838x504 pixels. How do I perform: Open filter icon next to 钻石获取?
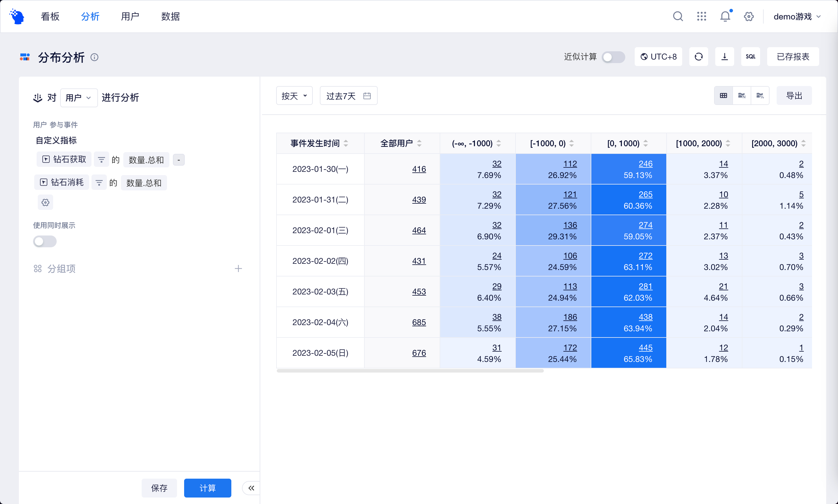(101, 159)
